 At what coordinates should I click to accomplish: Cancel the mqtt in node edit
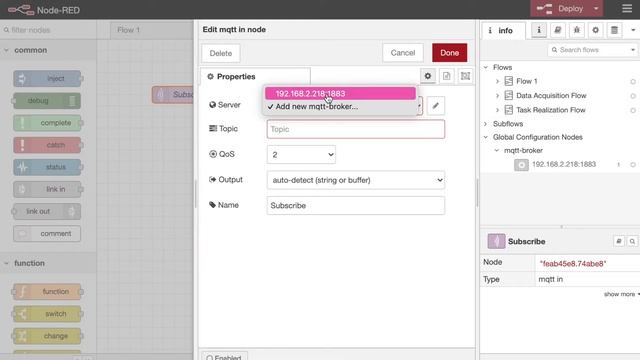[x=403, y=53]
